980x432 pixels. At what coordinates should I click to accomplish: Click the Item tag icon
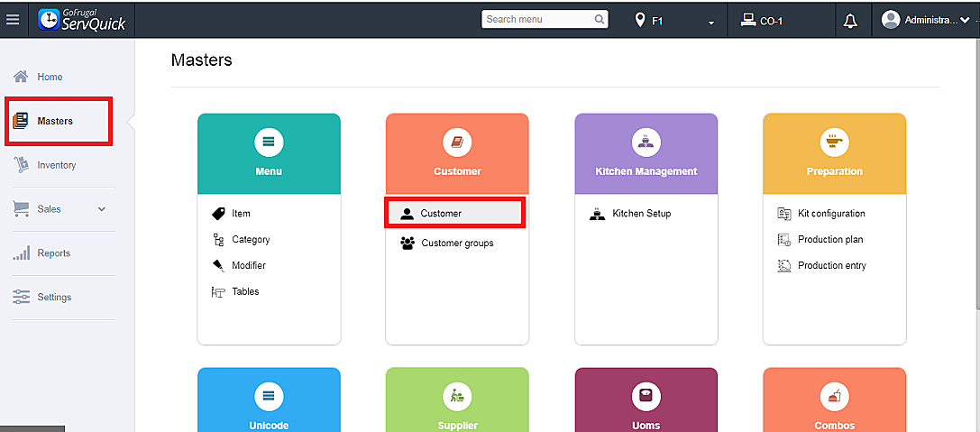[x=218, y=214]
